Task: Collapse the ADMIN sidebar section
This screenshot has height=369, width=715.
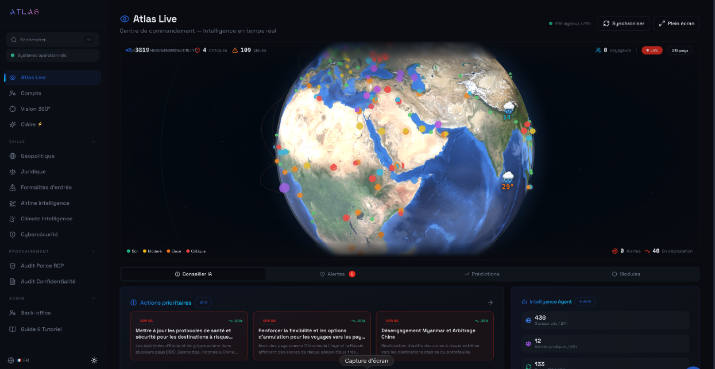Action: (93, 299)
